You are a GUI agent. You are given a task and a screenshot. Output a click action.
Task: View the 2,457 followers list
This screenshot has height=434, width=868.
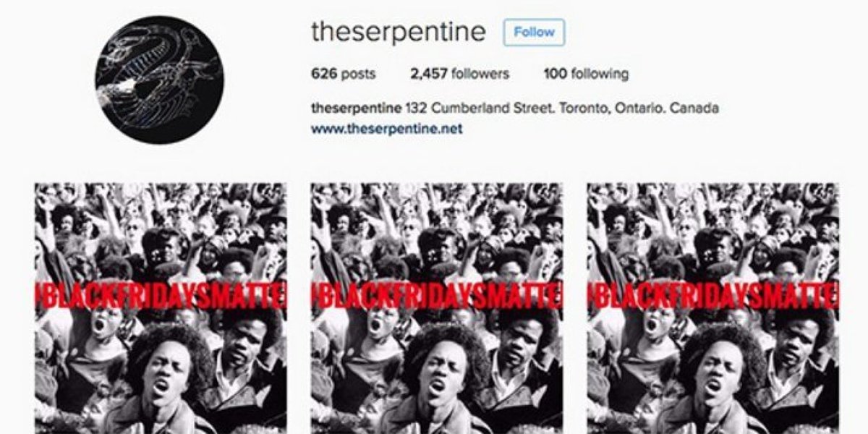tap(459, 74)
